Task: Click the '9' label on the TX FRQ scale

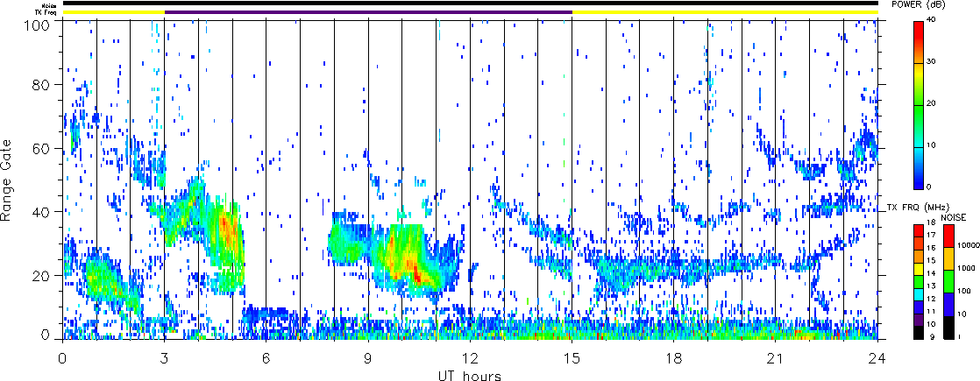Action: pos(932,337)
